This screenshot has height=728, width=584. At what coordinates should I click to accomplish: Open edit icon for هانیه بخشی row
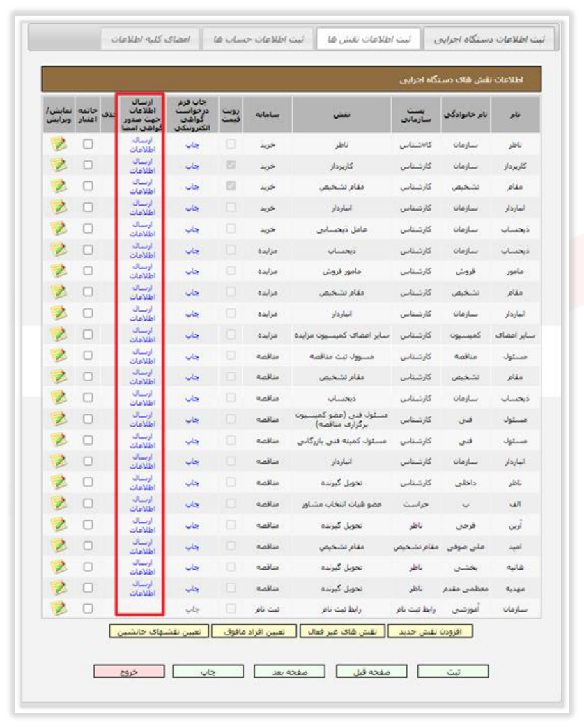point(59,567)
